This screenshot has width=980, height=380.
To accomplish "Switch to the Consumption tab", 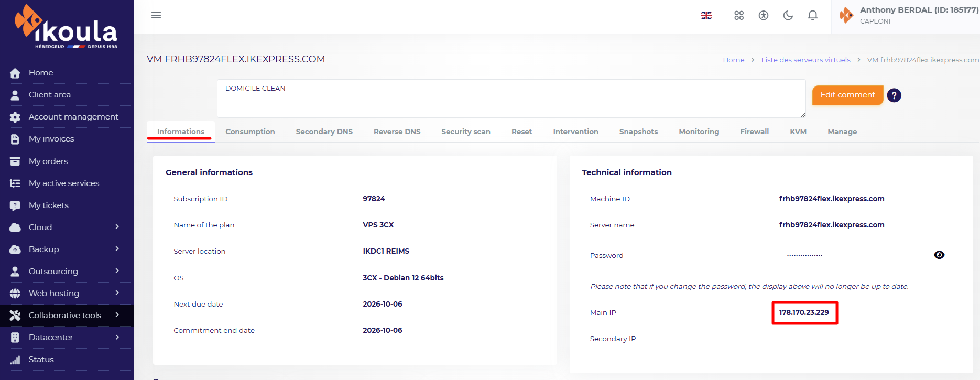I will [x=250, y=132].
